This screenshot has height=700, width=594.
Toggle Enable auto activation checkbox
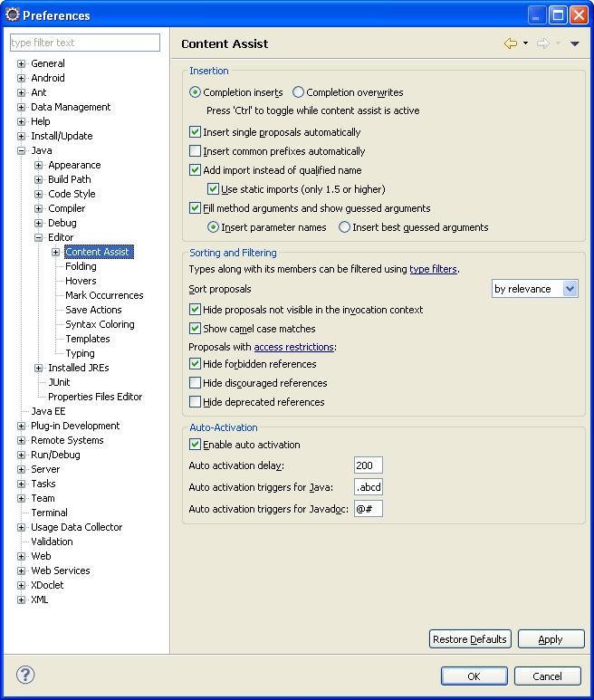(x=195, y=445)
